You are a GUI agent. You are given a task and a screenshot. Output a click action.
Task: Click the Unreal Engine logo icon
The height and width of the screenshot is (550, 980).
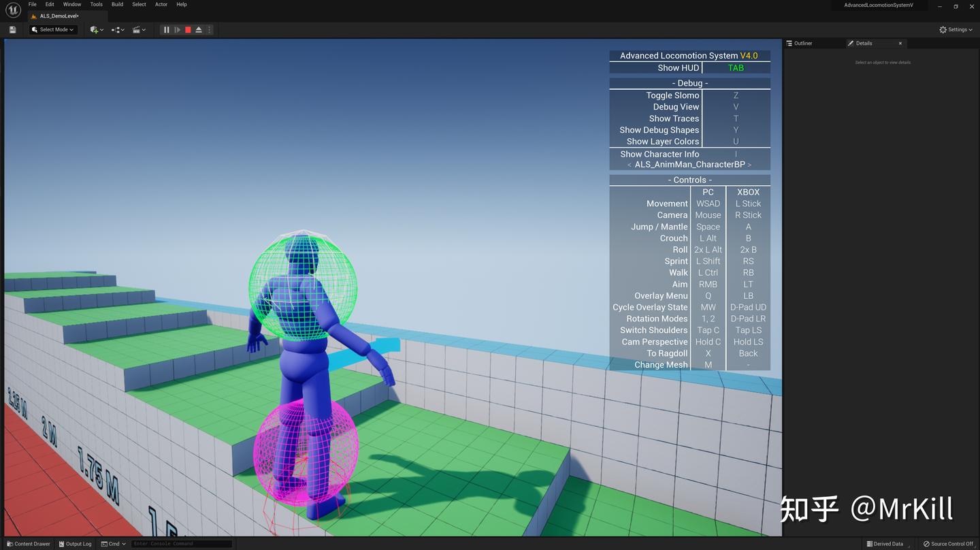13,10
